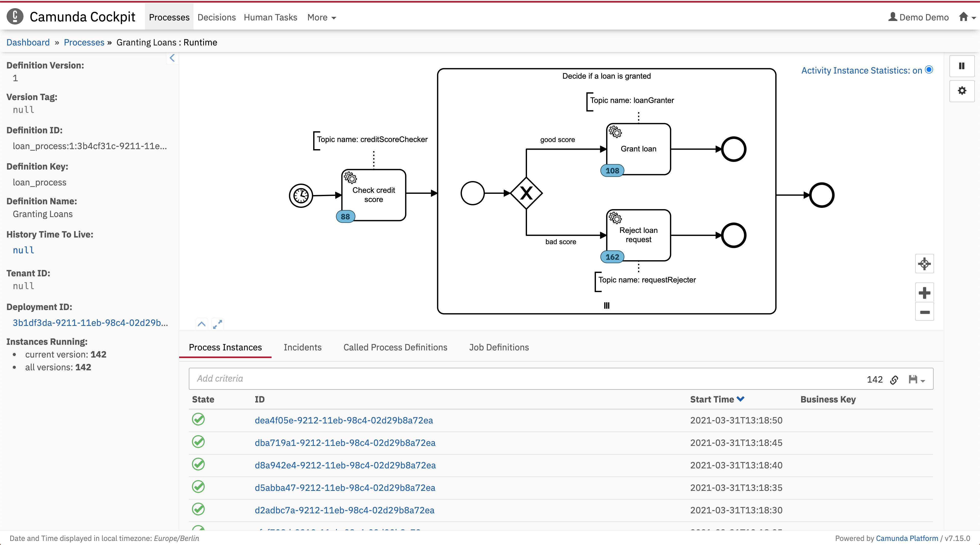Click the 88 instances badge
Image resolution: width=980 pixels, height=545 pixels.
tap(346, 217)
